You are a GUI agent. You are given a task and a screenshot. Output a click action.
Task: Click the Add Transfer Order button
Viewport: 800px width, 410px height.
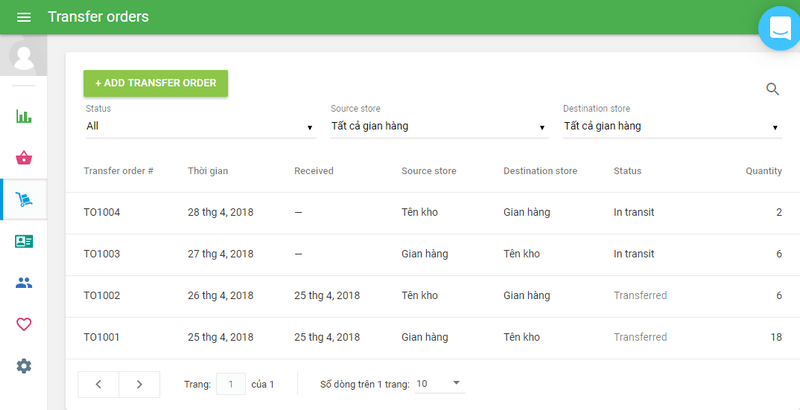(x=155, y=83)
